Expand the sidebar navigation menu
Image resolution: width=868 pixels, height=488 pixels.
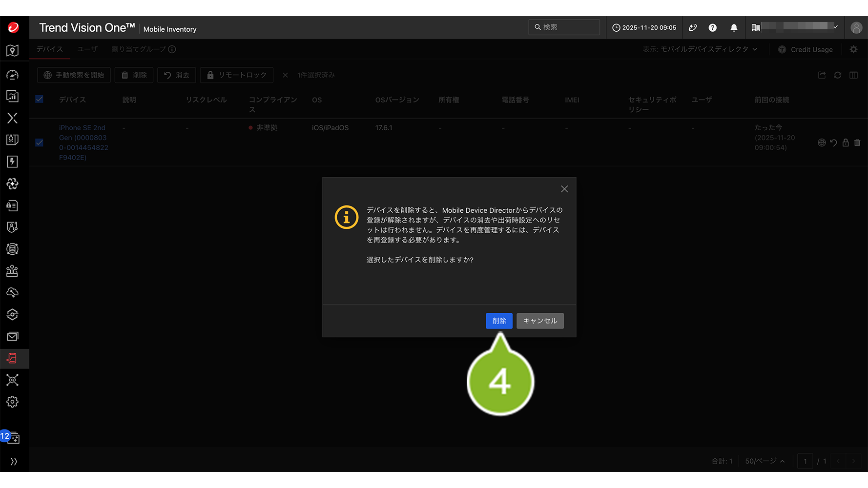14,461
